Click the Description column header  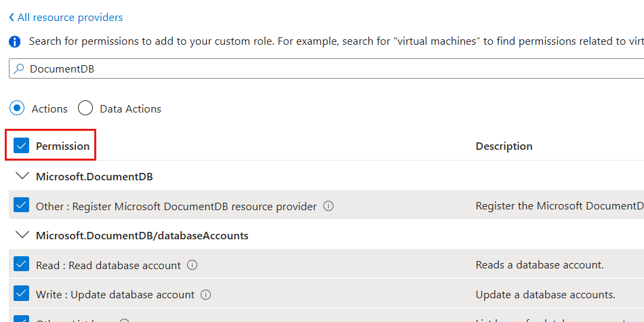click(x=504, y=146)
